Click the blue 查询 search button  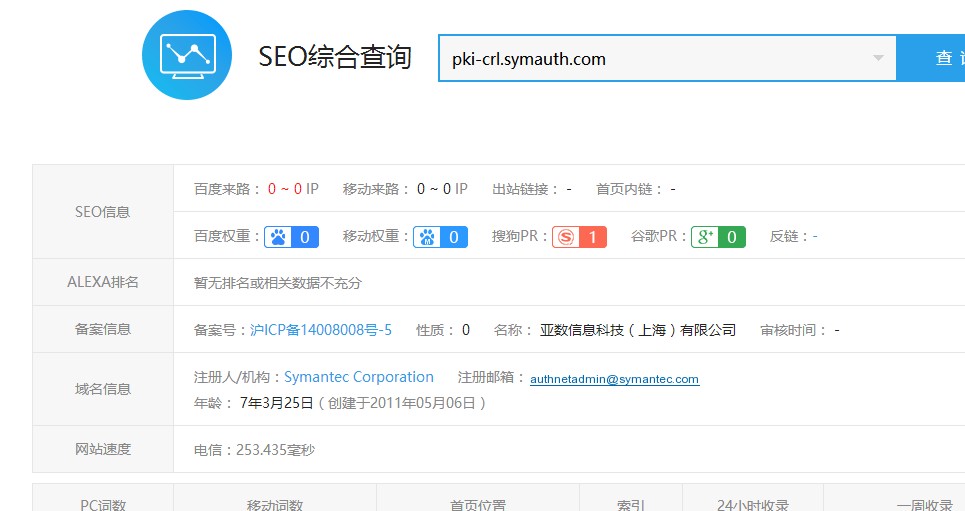pos(931,58)
